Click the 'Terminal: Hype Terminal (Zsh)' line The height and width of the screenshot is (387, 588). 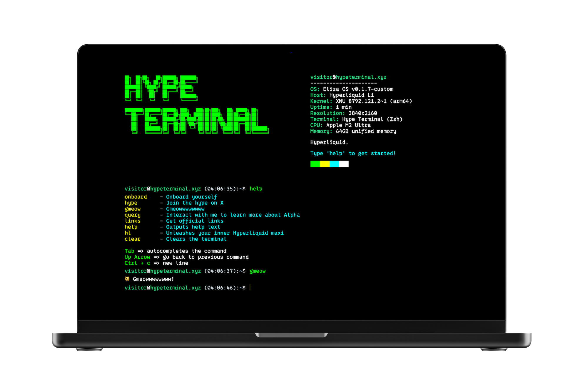coord(357,119)
